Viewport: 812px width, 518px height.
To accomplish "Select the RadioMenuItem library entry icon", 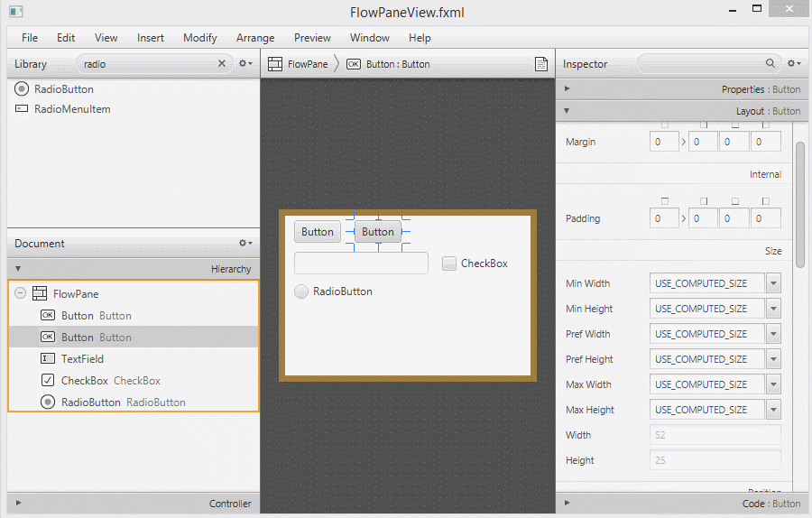I will [x=23, y=109].
